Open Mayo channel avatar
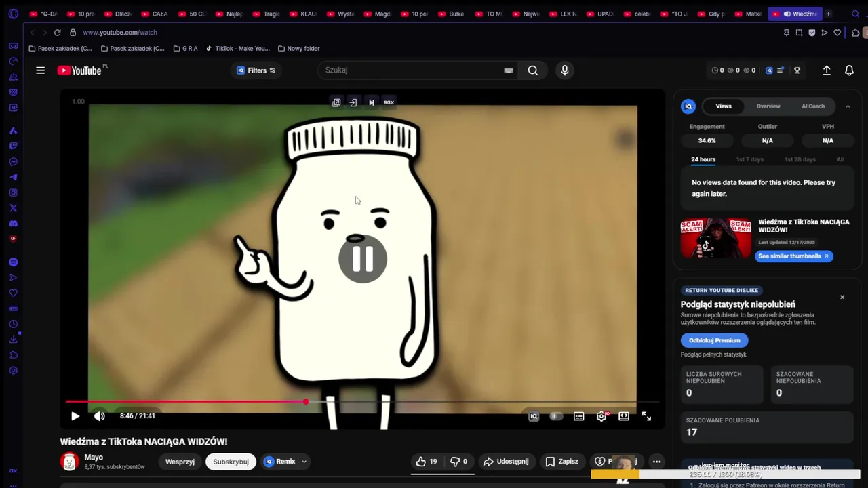The width and height of the screenshot is (868, 488). (x=70, y=462)
